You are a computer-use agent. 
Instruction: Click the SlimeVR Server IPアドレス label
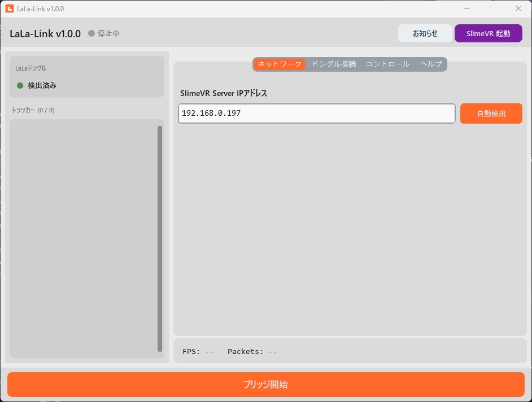[x=224, y=93]
